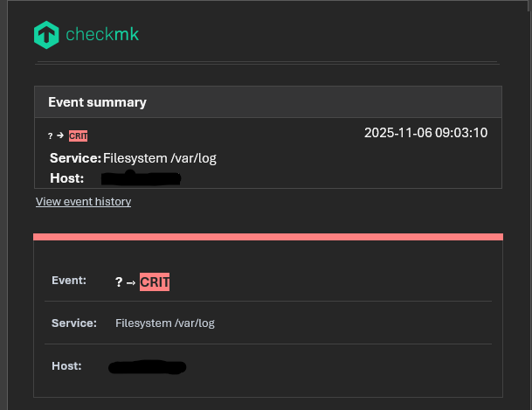Click the green checkmk logo icon

(46, 35)
